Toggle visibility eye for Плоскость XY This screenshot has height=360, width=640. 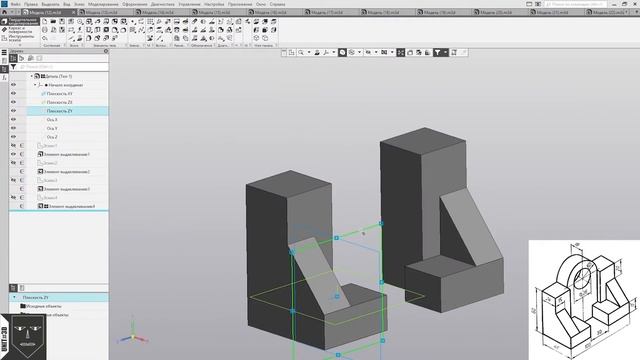tap(13, 93)
